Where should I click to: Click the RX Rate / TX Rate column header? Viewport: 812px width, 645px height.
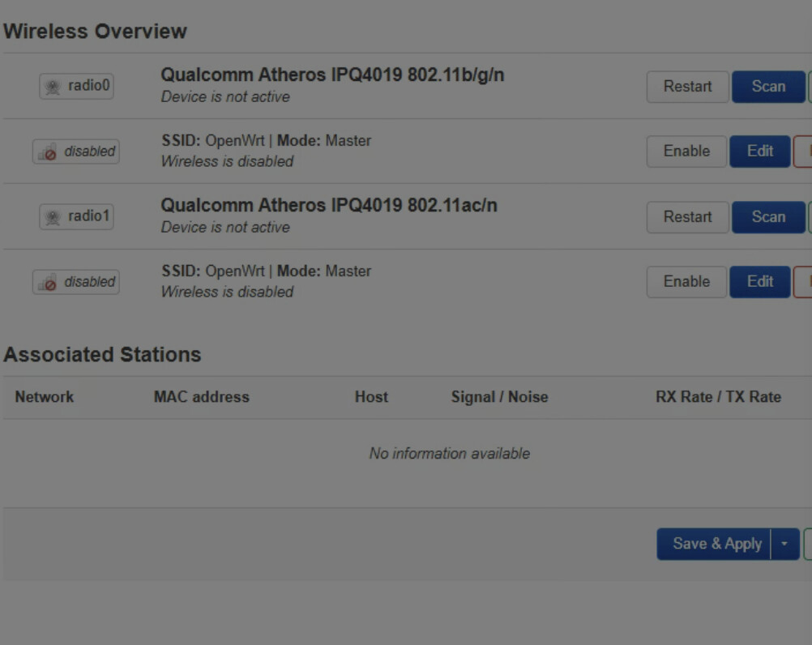click(718, 397)
